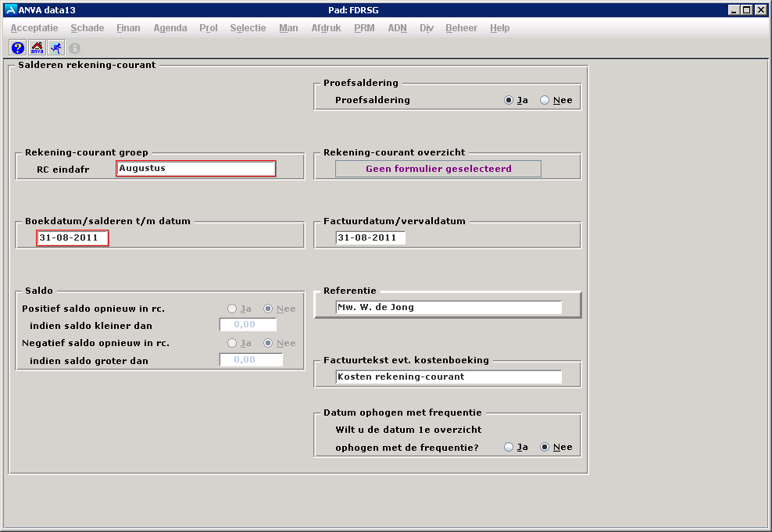The height and width of the screenshot is (532, 772).
Task: Choose Ja for datum ophogen met frequentie
Action: click(x=509, y=448)
